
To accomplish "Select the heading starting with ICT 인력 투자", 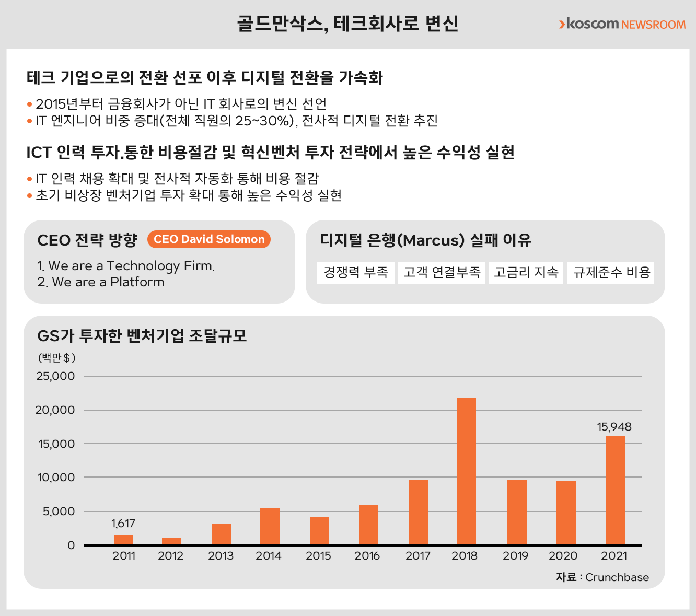I will [x=271, y=153].
